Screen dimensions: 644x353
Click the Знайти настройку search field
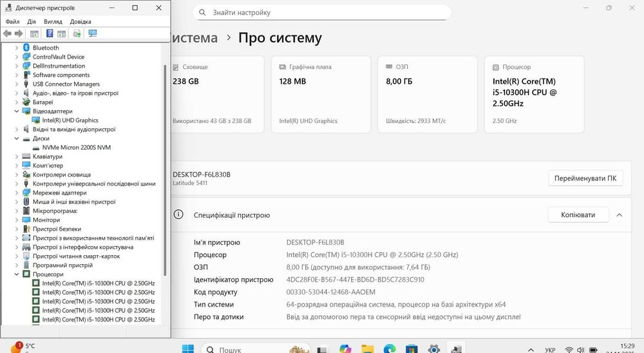(x=321, y=12)
